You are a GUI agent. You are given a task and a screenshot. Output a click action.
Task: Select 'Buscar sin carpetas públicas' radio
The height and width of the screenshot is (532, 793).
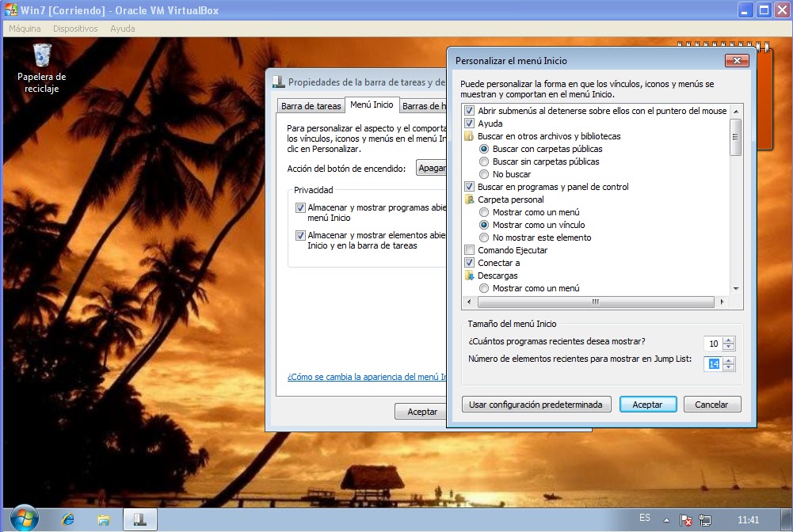484,161
